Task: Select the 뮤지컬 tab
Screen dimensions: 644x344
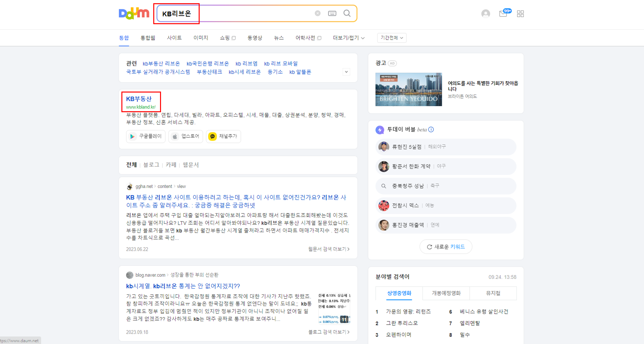Action: (x=493, y=293)
